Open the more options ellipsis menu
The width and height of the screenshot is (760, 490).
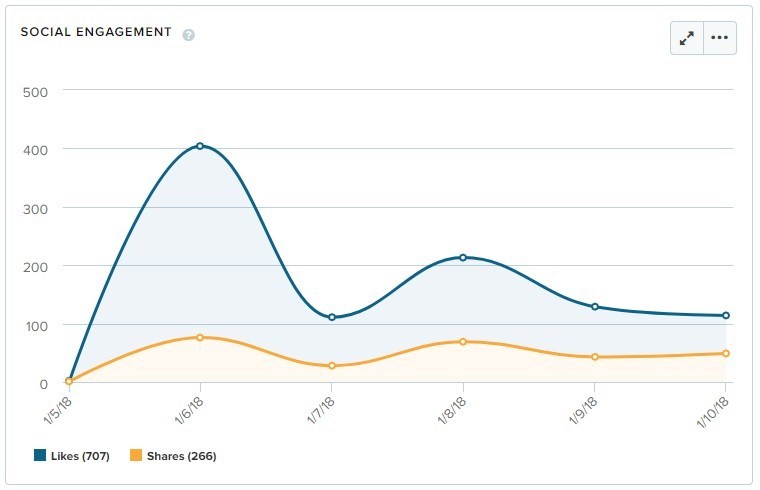(720, 38)
